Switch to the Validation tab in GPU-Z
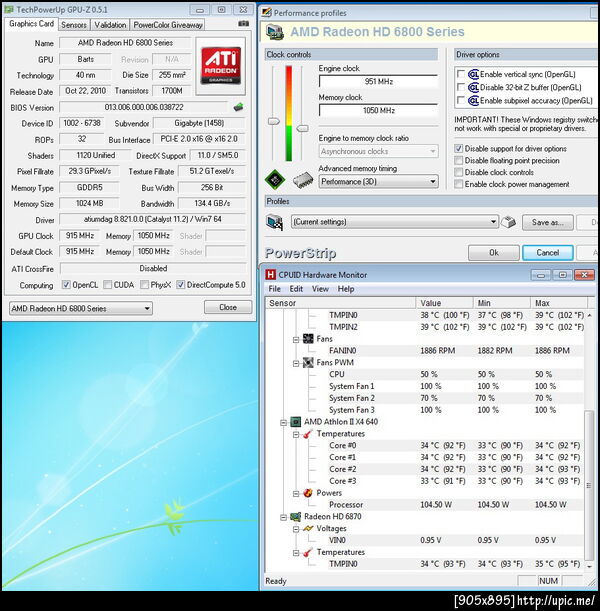This screenshot has width=600, height=611. click(x=110, y=25)
